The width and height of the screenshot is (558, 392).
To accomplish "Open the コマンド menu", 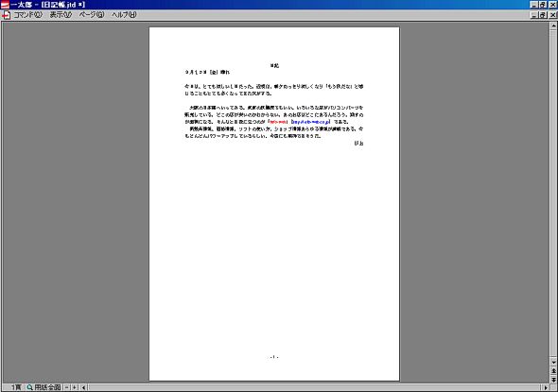I will point(27,15).
